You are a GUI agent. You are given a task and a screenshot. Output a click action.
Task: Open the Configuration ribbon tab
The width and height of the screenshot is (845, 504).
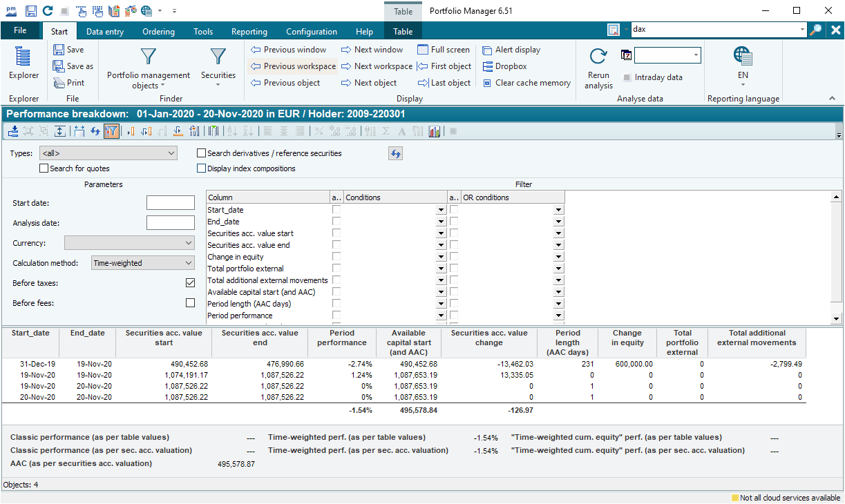pyautogui.click(x=311, y=32)
